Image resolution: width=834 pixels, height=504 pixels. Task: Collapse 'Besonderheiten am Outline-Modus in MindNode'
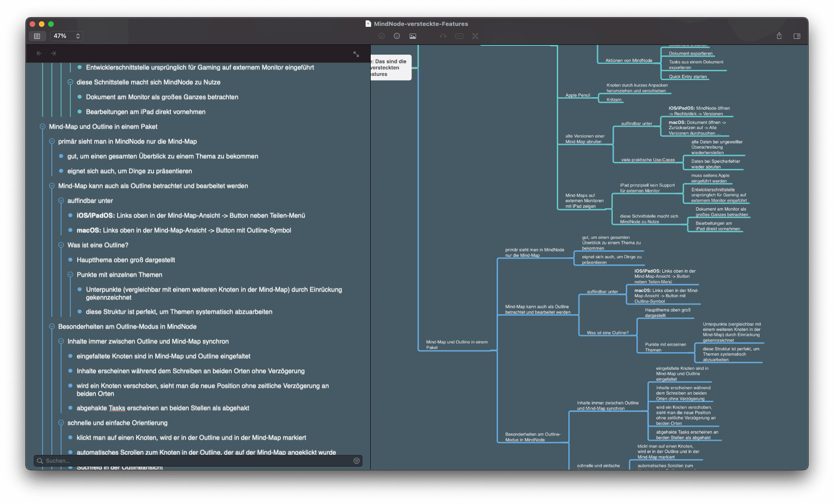point(52,326)
